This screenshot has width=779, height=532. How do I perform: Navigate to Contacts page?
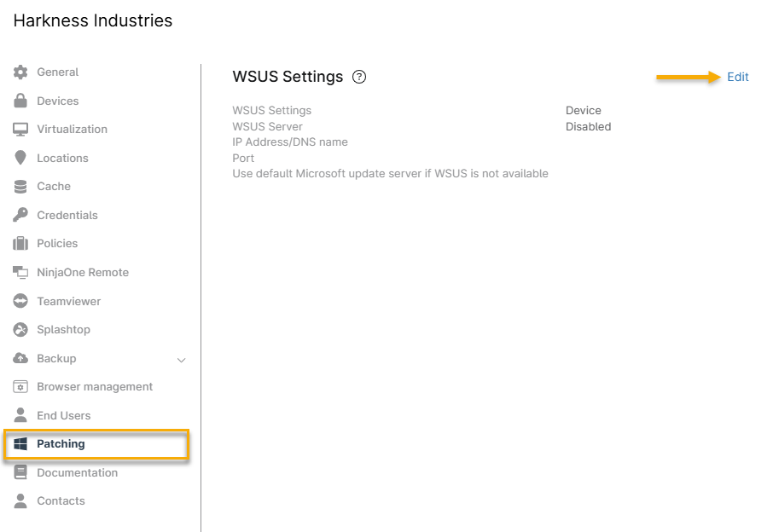(61, 501)
